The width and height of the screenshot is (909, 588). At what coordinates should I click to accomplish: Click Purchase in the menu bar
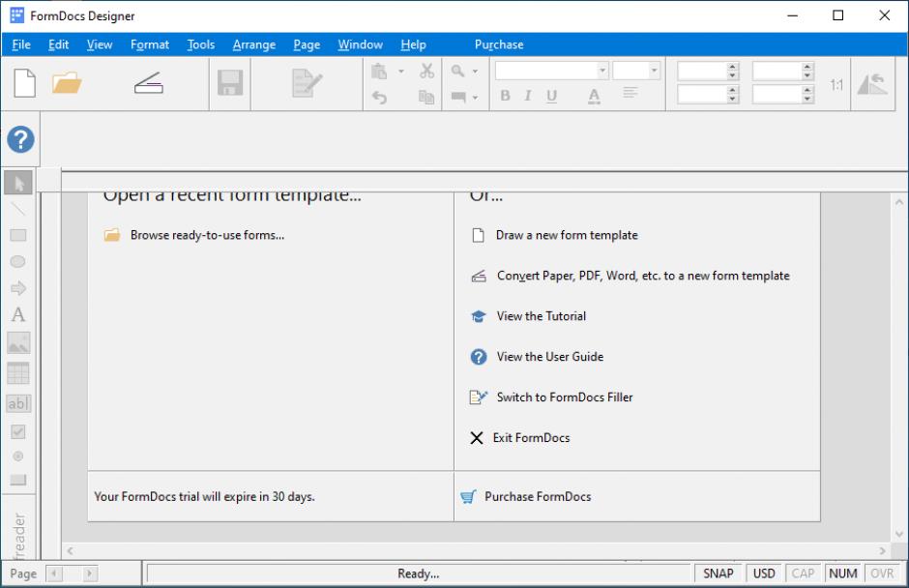pos(499,44)
